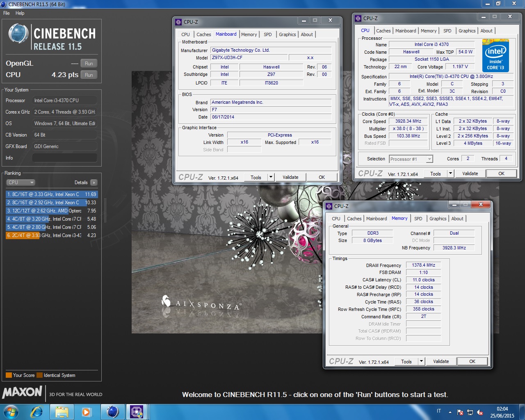Click Validate in CPU tab CPU-Z window
The width and height of the screenshot is (525, 420).
click(470, 173)
